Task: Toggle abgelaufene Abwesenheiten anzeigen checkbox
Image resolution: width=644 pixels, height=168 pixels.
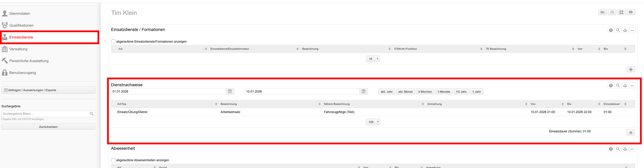Action: (x=113, y=160)
